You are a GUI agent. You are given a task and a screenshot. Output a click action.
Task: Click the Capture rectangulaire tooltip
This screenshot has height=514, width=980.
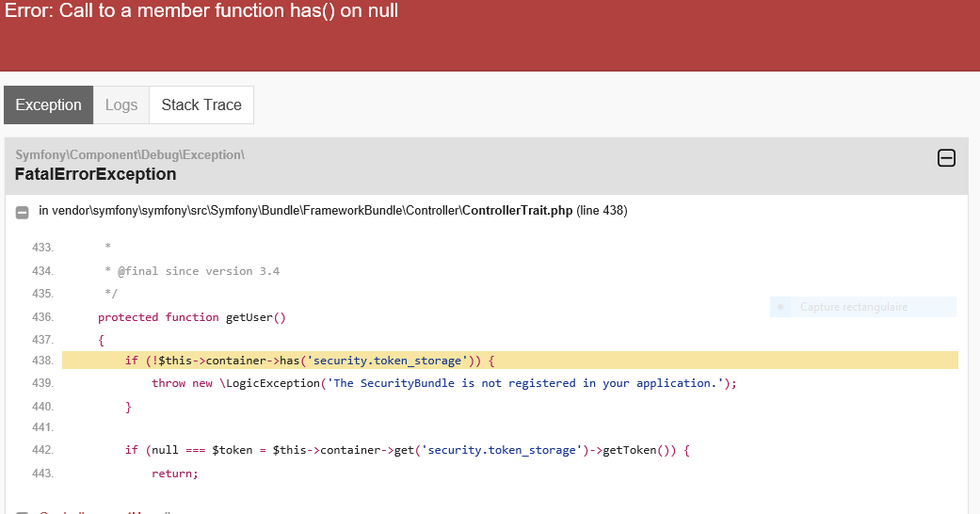(x=863, y=307)
